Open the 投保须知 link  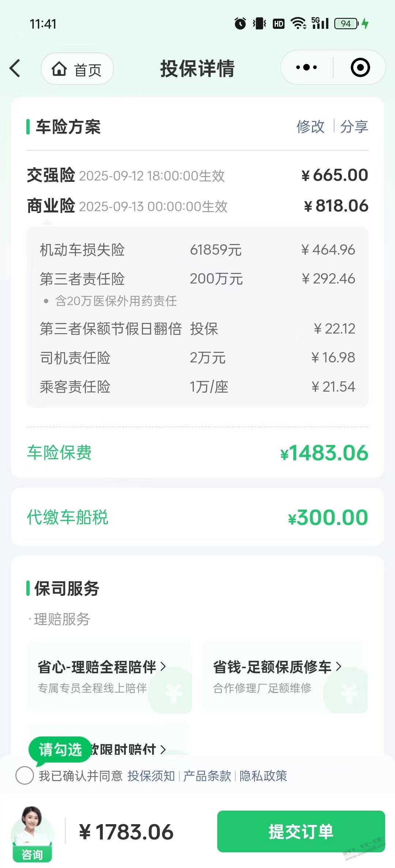(x=151, y=776)
